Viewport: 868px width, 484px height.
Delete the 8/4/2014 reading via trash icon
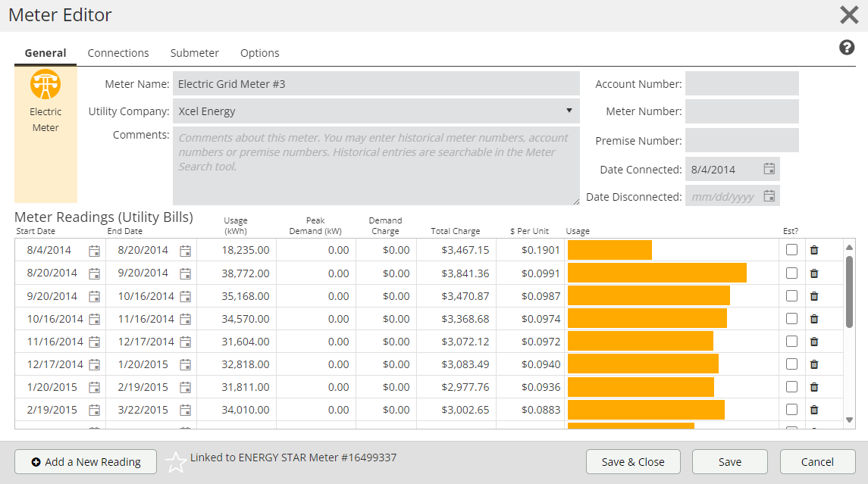point(814,250)
